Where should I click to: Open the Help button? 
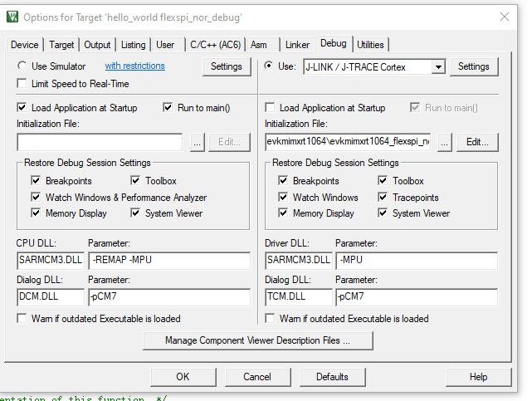pos(478,377)
